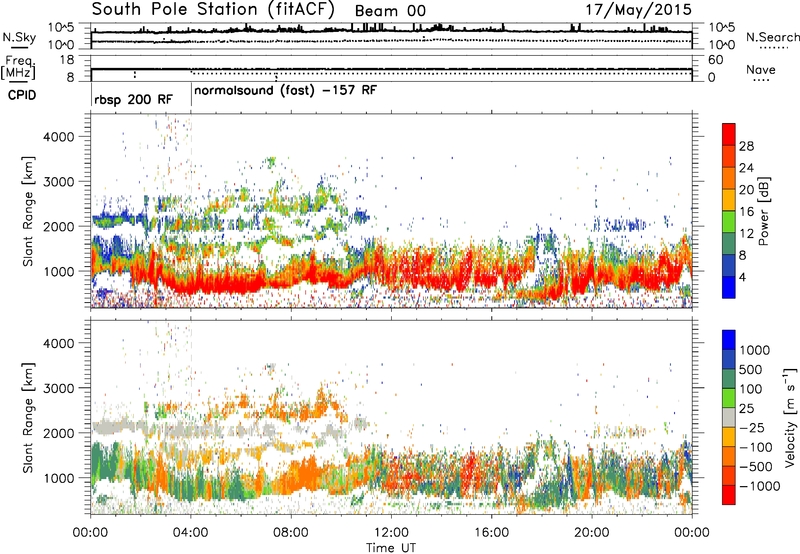Click the blue bottom of power colorbar

729,287
